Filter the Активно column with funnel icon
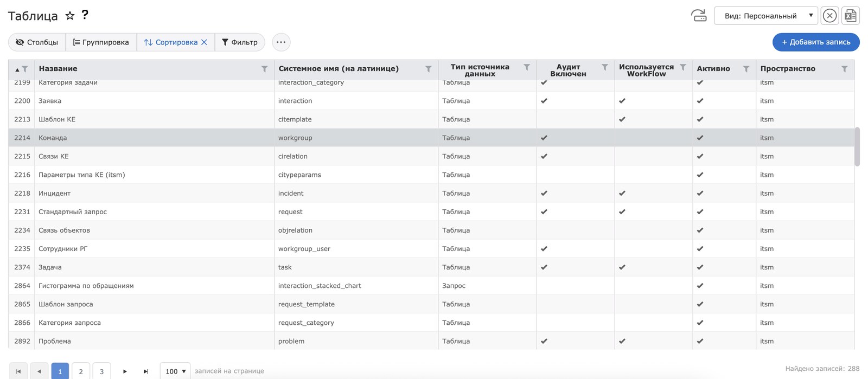Image resolution: width=868 pixels, height=379 pixels. click(x=746, y=69)
